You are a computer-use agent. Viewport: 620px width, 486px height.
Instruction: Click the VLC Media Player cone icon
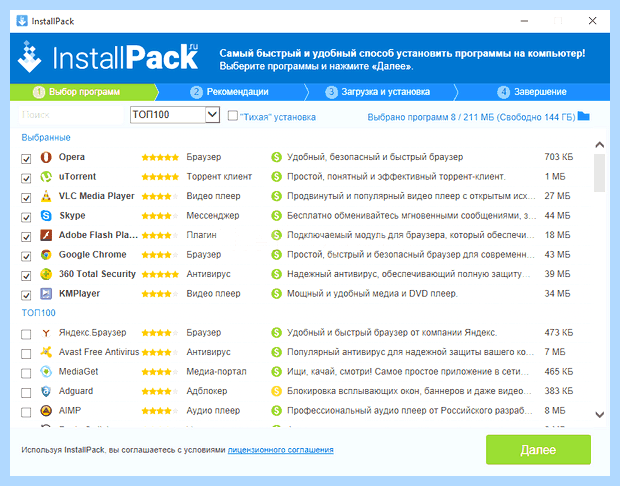coord(46,196)
